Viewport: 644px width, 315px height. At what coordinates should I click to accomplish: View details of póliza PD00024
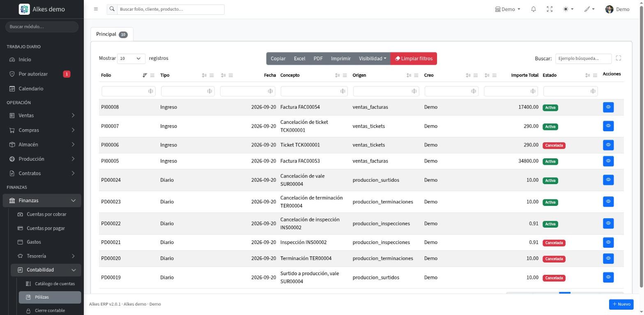point(608,180)
